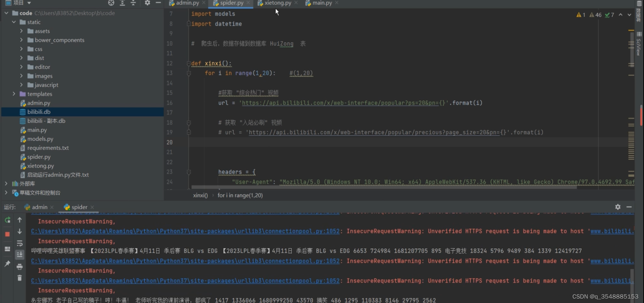Click the locate-file target icon in project toolbar

[x=111, y=3]
